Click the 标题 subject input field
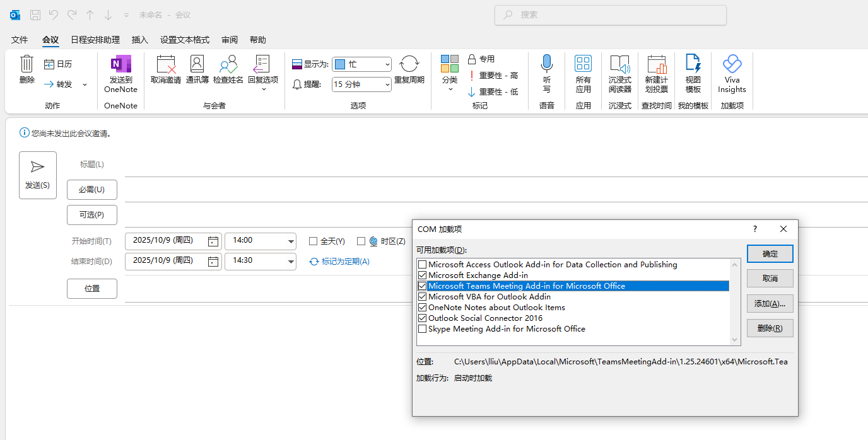Screen dimensions: 868x440 pos(492,165)
